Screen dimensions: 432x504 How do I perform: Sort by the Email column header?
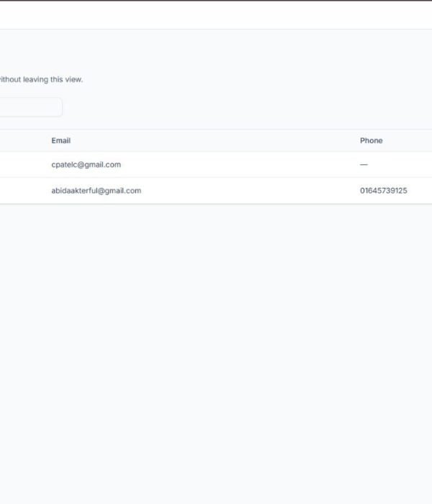pyautogui.click(x=61, y=140)
